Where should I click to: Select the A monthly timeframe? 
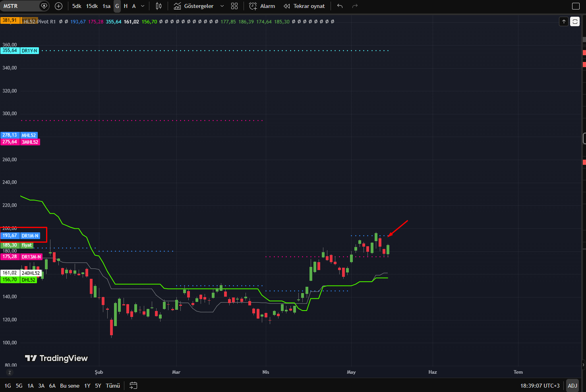point(134,6)
